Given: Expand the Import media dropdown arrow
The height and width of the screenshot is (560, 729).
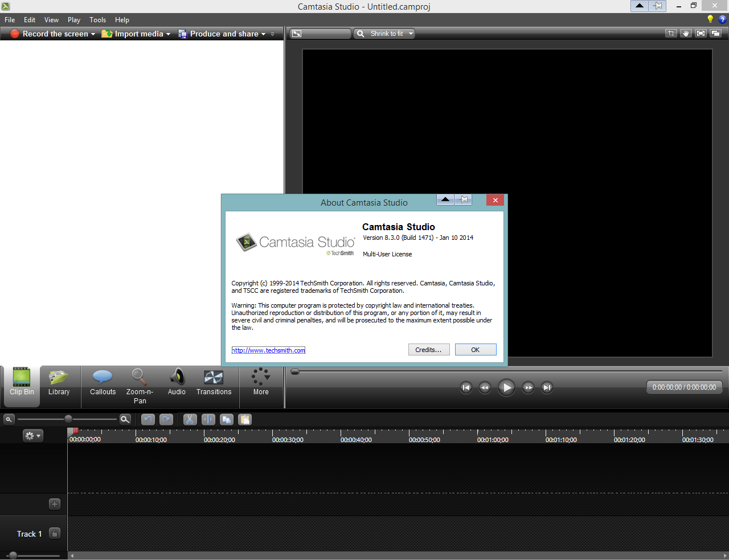Looking at the screenshot, I should 168,34.
